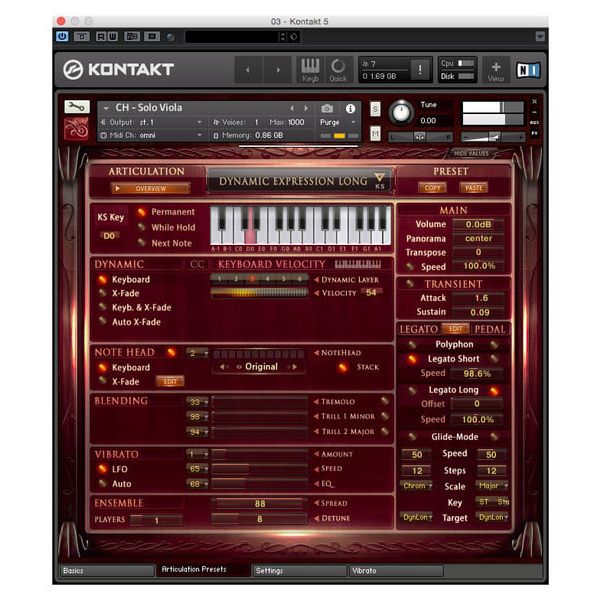Image resolution: width=600 pixels, height=600 pixels.
Task: Click the Quick load icon
Action: point(338,70)
